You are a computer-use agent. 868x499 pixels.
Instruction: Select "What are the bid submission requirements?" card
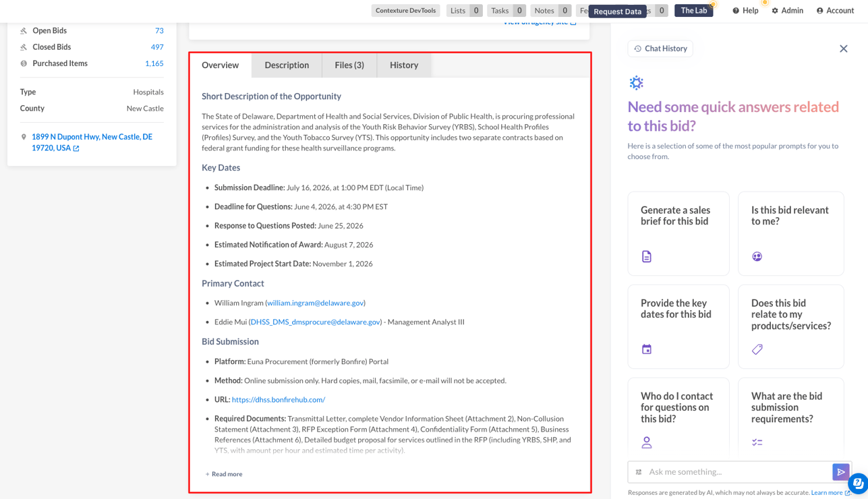[791, 418]
